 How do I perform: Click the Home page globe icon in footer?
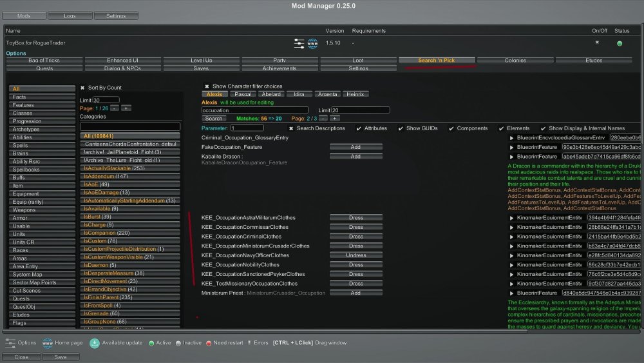coord(47,342)
